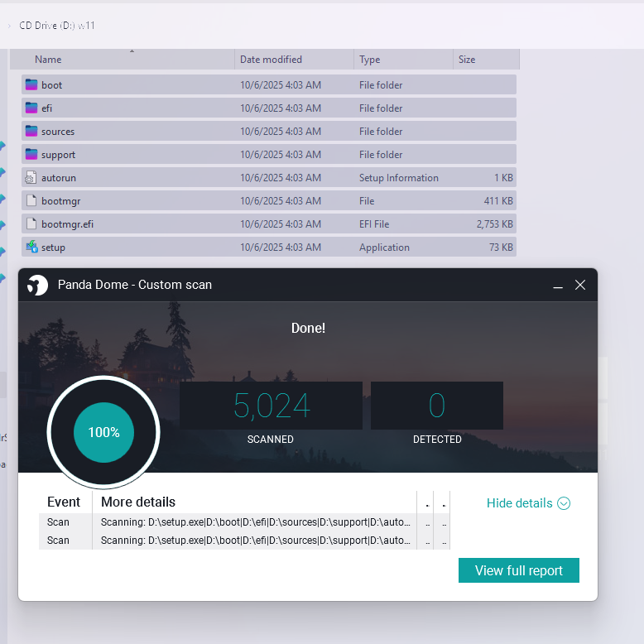Click the date modified cell of boot
Screen dimensions: 644x644
click(281, 84)
